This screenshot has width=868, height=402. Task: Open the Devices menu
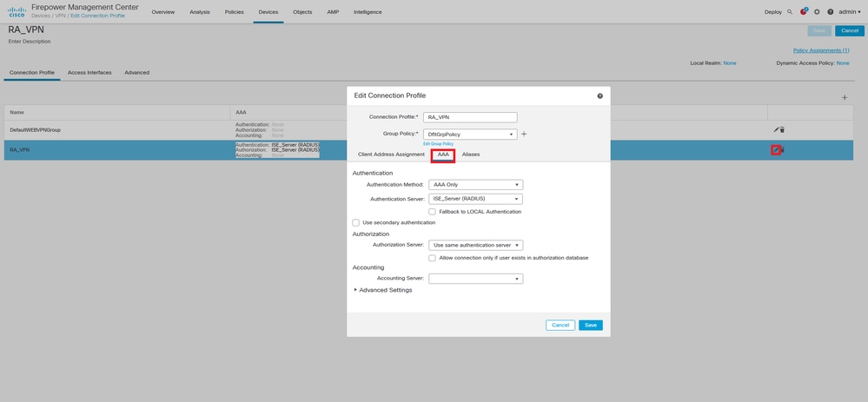tap(268, 11)
